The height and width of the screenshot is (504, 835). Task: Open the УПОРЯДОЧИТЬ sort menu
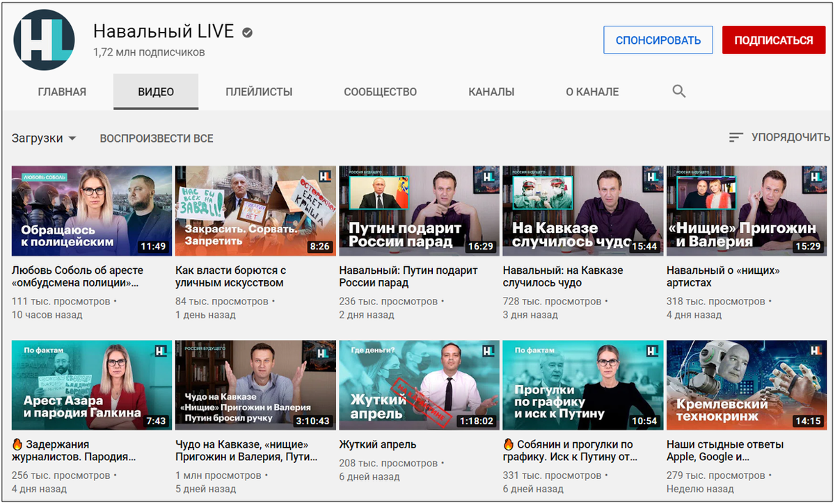point(779,138)
